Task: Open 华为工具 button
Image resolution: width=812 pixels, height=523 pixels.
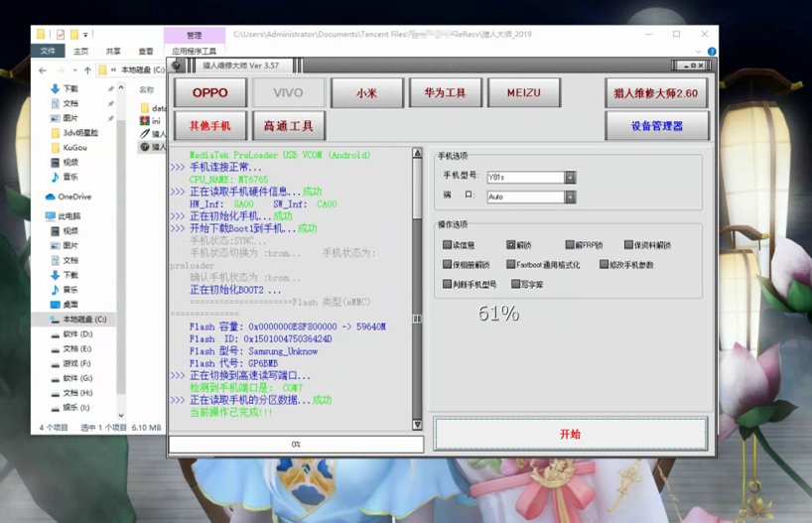Action: click(x=446, y=92)
